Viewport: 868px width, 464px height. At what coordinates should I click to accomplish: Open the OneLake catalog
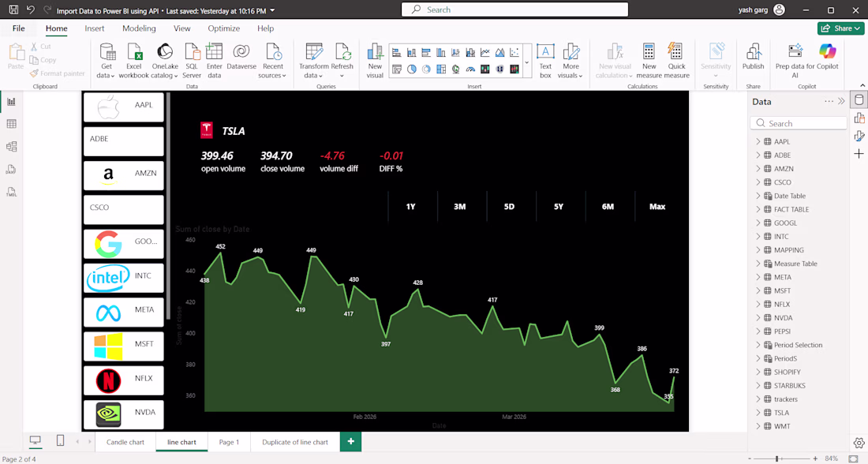(164, 61)
